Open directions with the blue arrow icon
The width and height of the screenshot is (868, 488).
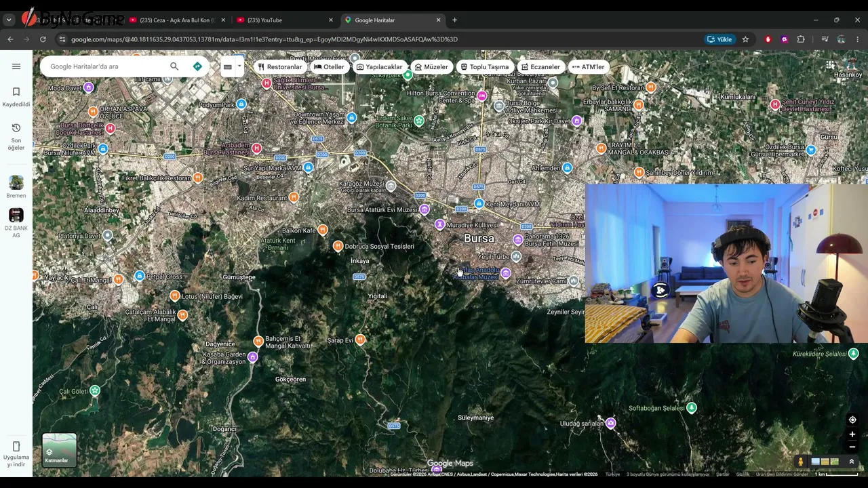197,66
